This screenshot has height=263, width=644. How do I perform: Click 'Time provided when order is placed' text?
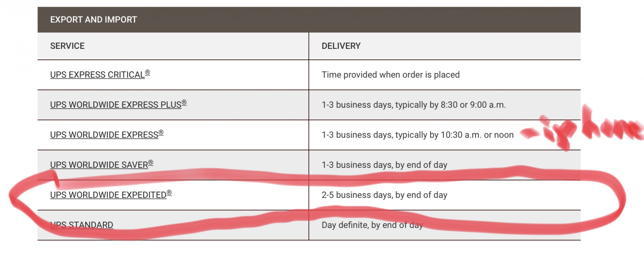tap(391, 75)
